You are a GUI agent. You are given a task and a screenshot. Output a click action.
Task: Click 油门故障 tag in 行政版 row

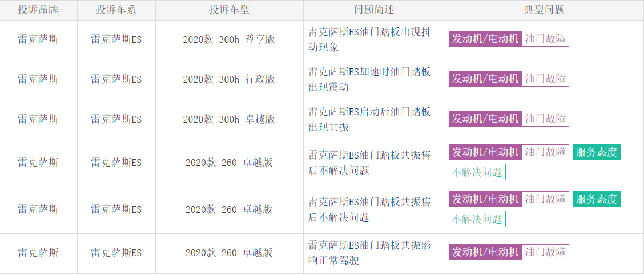click(x=545, y=79)
